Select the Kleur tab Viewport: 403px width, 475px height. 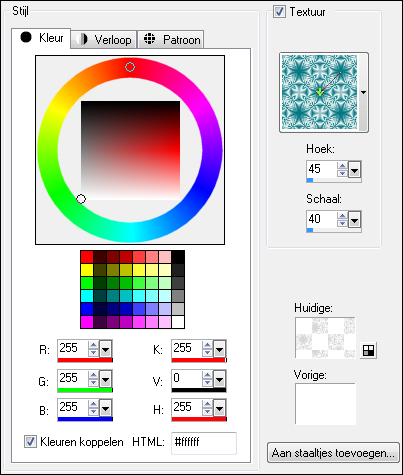(x=41, y=38)
